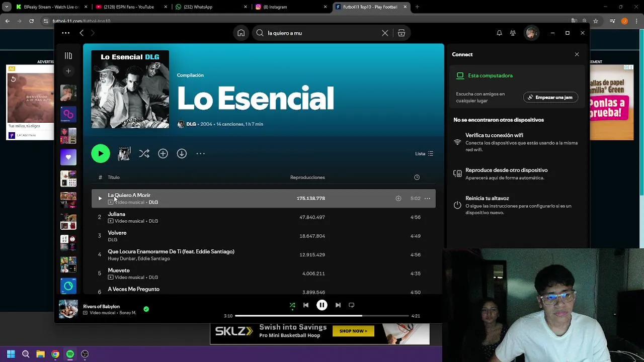Open Rivers of Babylon now-playing cover
Image resolution: width=644 pixels, height=362 pixels.
click(68, 309)
